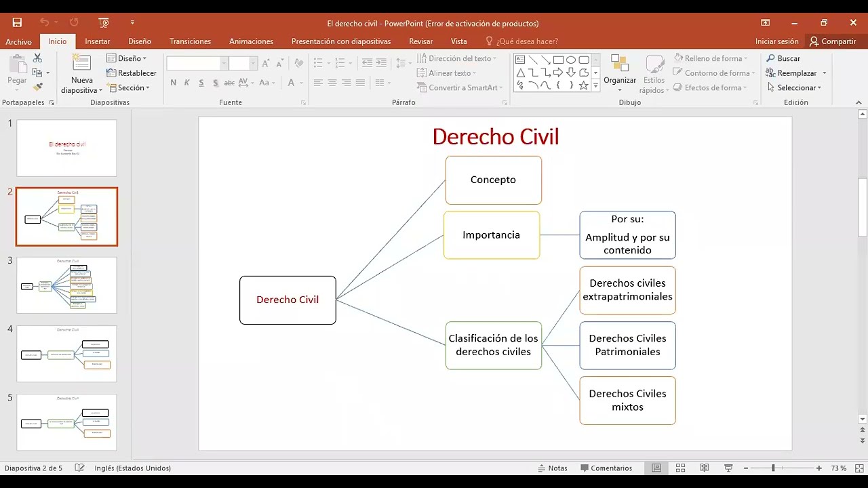Select slide 5 thumbnail

click(66, 422)
